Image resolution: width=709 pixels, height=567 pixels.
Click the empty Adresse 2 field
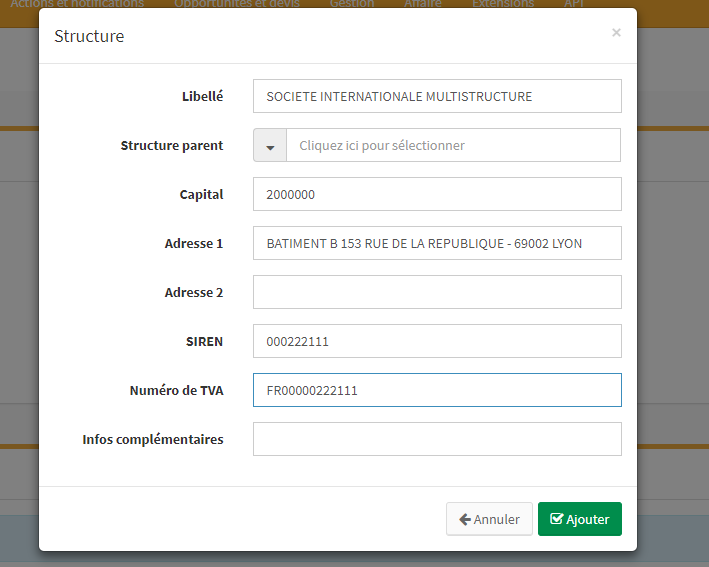click(x=437, y=292)
